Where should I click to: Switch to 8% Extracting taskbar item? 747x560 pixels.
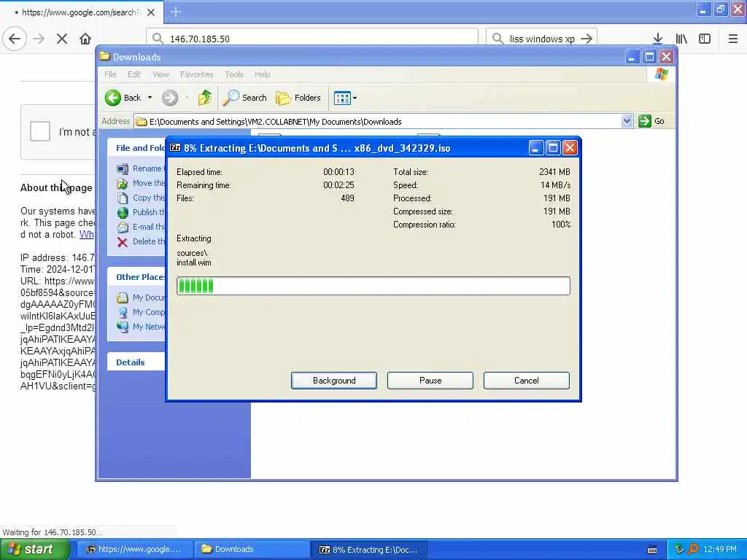pyautogui.click(x=368, y=550)
